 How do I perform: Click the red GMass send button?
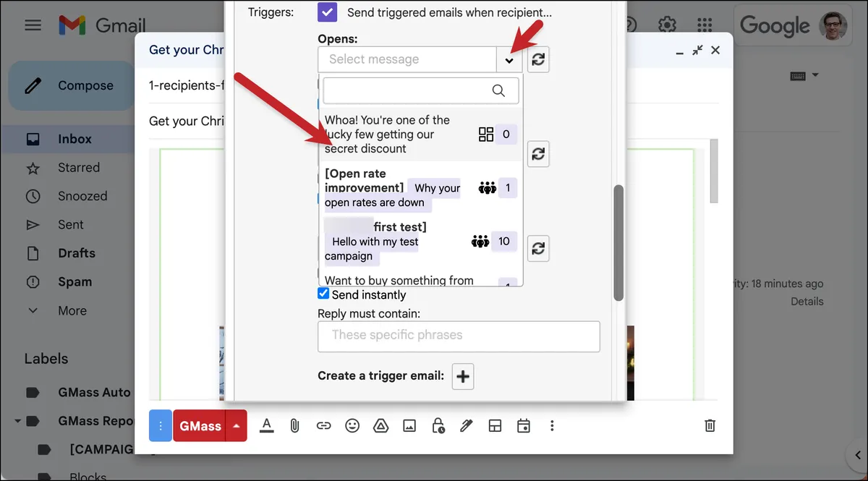200,426
